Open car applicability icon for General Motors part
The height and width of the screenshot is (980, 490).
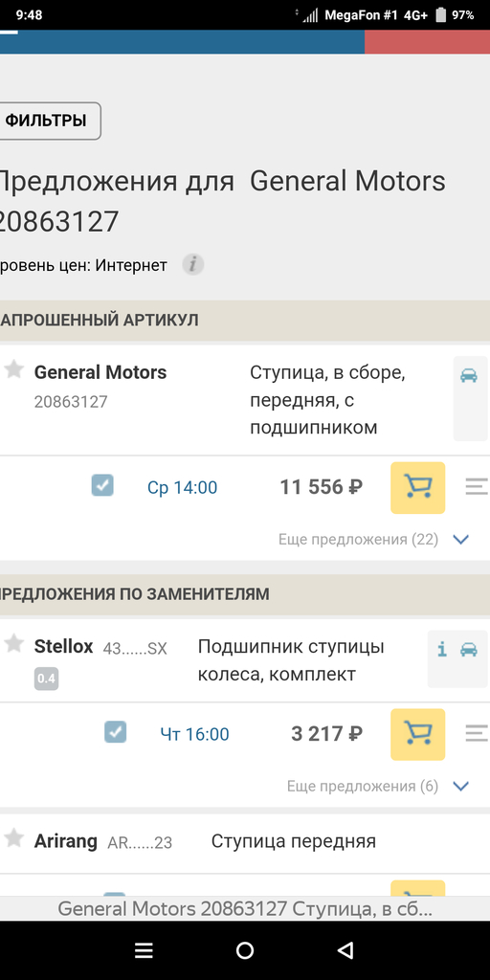tap(469, 375)
